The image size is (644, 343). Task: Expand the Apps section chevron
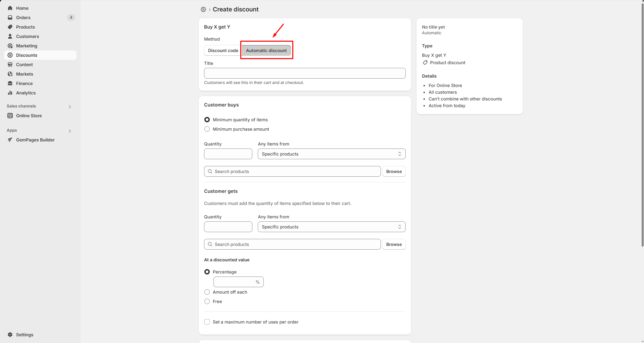click(70, 131)
